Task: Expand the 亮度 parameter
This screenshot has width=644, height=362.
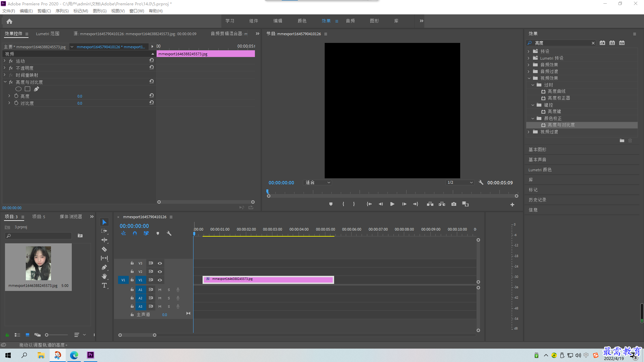Action: click(x=9, y=96)
